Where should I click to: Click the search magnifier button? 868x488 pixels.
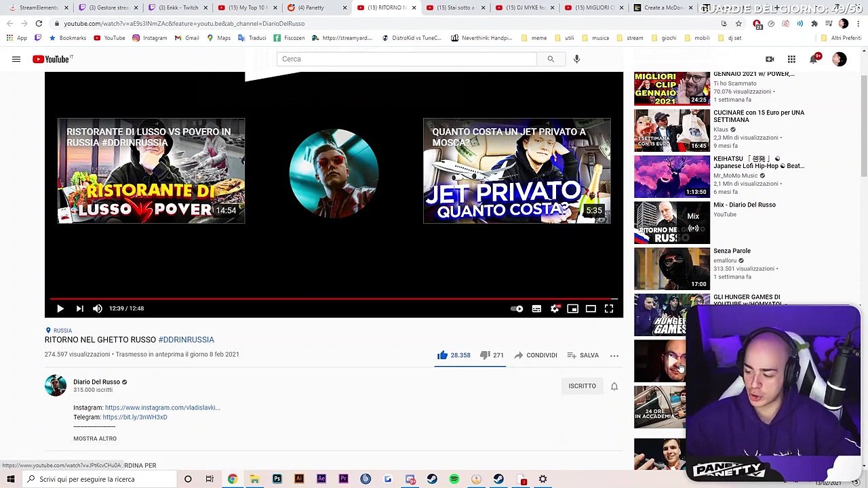tap(551, 59)
